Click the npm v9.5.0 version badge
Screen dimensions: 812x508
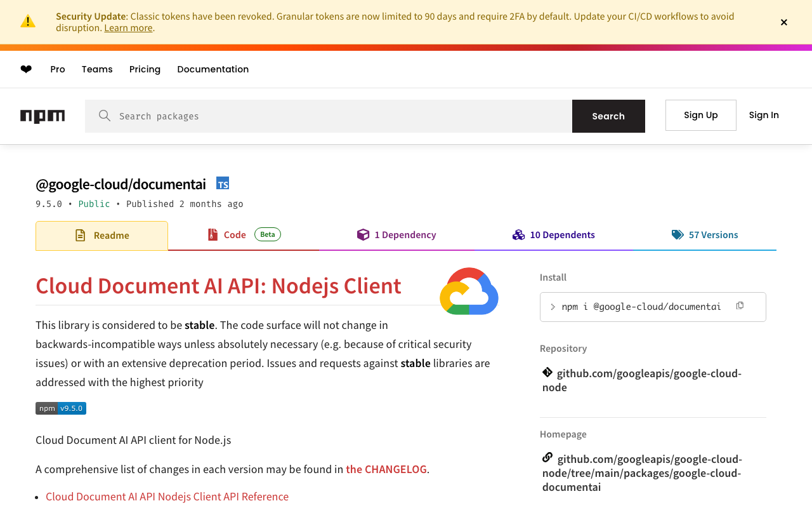pos(61,408)
